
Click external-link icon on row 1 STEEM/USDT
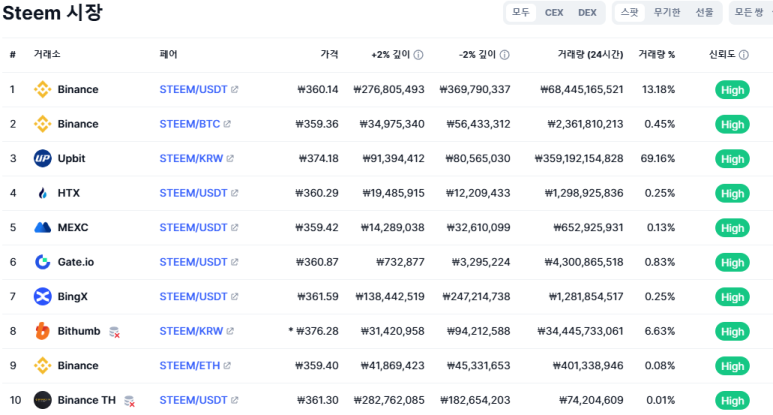coord(235,89)
